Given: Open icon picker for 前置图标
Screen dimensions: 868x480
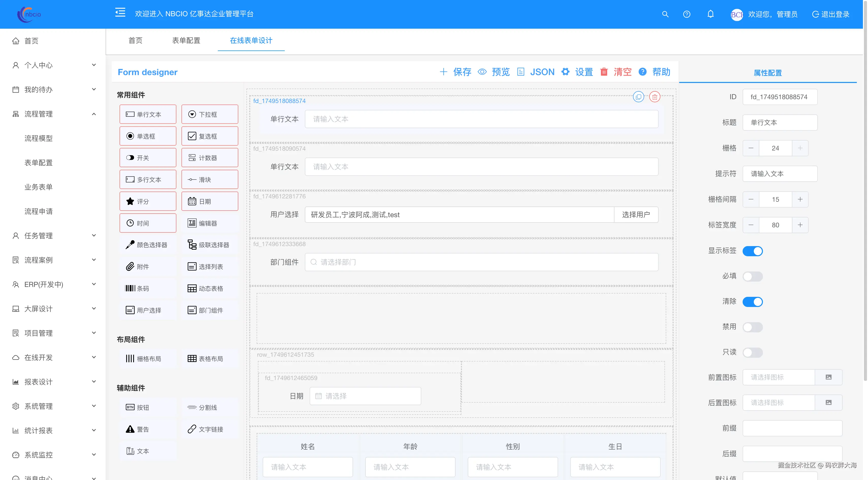Looking at the screenshot, I should point(828,377).
